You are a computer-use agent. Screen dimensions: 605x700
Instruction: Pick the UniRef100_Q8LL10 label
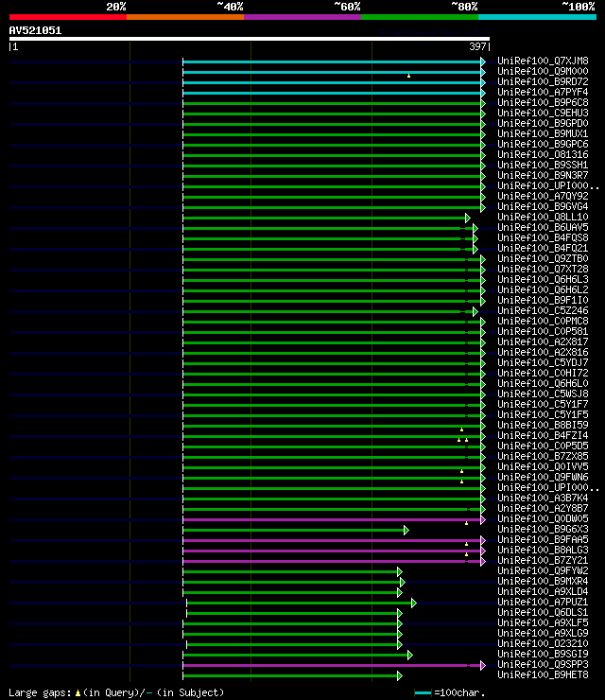pyautogui.click(x=543, y=217)
